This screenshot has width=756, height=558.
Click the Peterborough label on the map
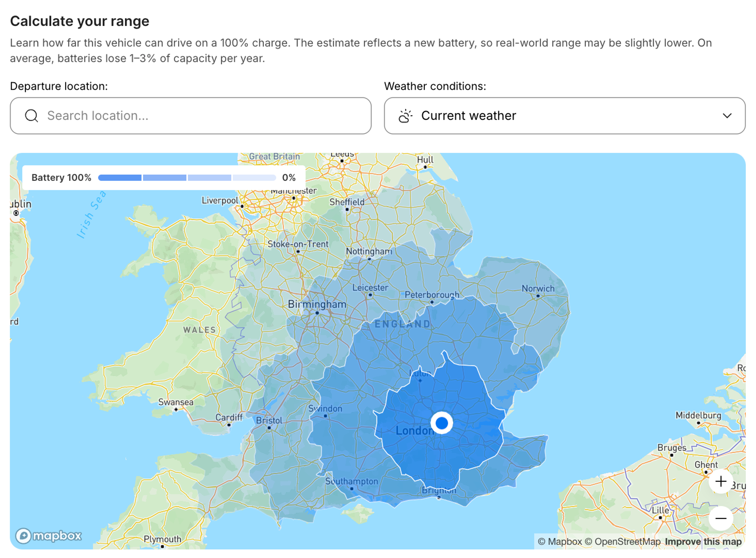point(432,295)
